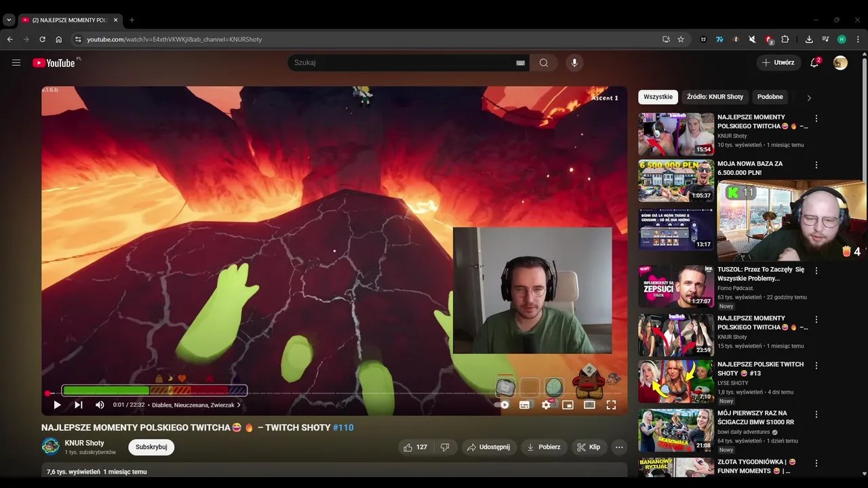Viewport: 868px width, 488px height.
Task: Bookmark this page with the star
Action: 681,39
